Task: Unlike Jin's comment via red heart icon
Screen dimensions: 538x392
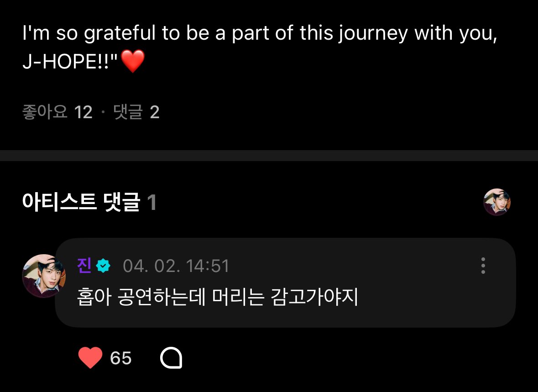Action: pyautogui.click(x=90, y=358)
